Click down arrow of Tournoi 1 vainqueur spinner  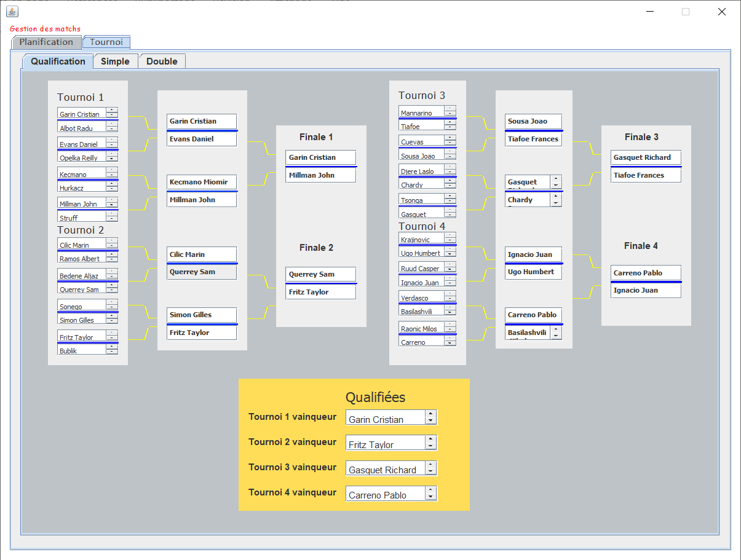(431, 421)
